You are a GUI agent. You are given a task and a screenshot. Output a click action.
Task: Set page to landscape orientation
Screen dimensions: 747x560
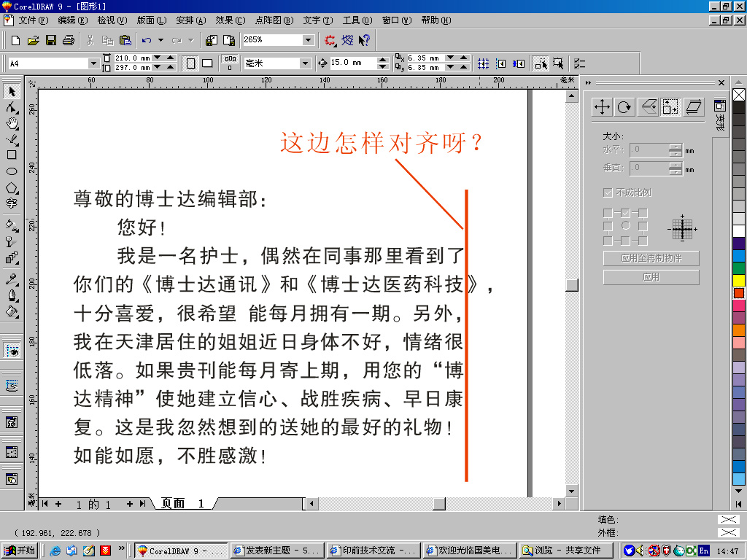tap(207, 63)
